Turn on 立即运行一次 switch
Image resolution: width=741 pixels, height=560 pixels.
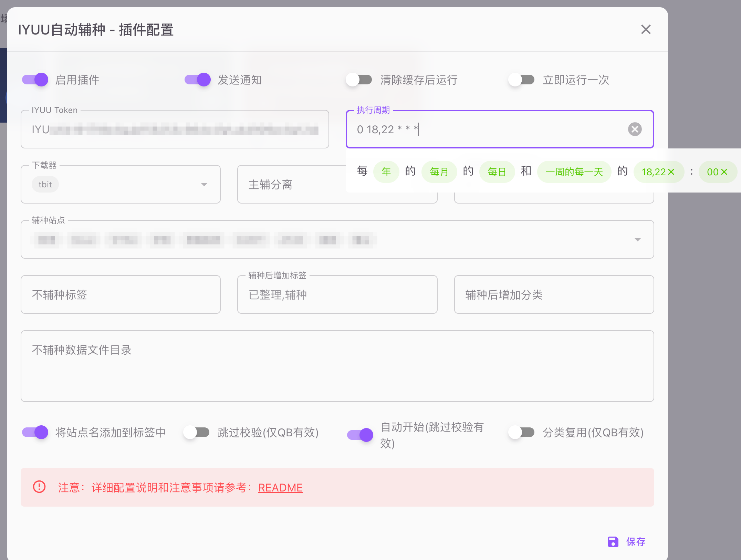click(521, 80)
